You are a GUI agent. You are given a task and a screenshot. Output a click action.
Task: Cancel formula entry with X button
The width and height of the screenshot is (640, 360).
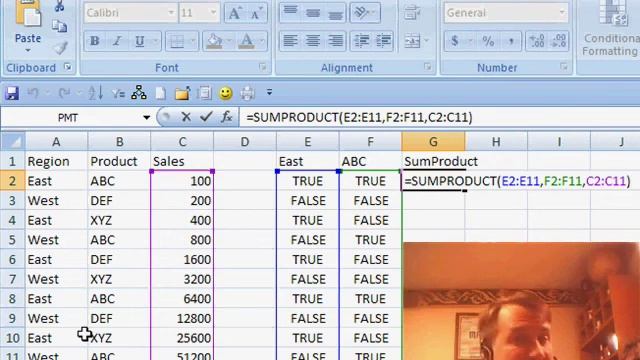coord(186,118)
